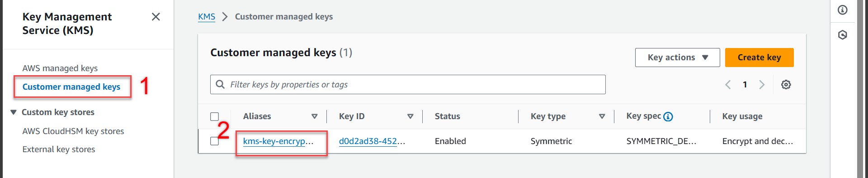
Task: Click the search magnifier icon in filter
Action: click(x=220, y=85)
